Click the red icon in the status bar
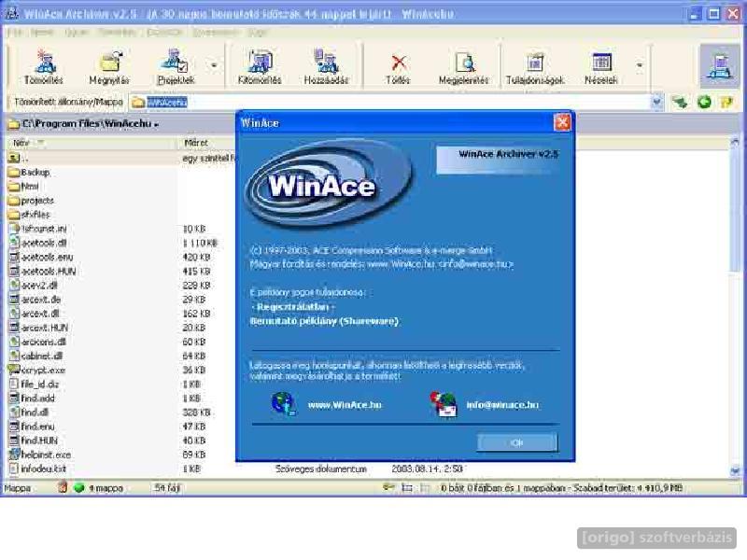The image size is (747, 560). (x=63, y=487)
